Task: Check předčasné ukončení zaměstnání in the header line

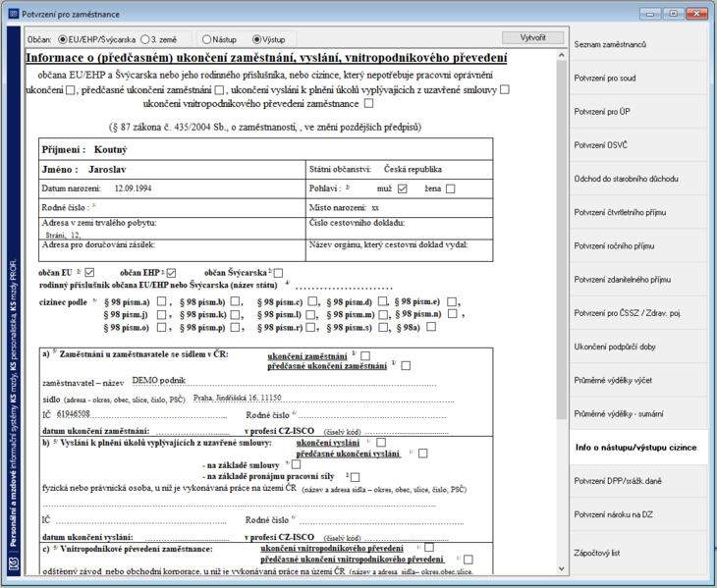Action: pyautogui.click(x=219, y=90)
